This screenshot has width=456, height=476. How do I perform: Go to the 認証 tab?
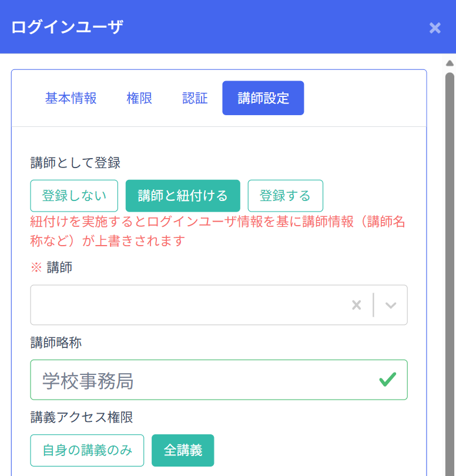195,98
